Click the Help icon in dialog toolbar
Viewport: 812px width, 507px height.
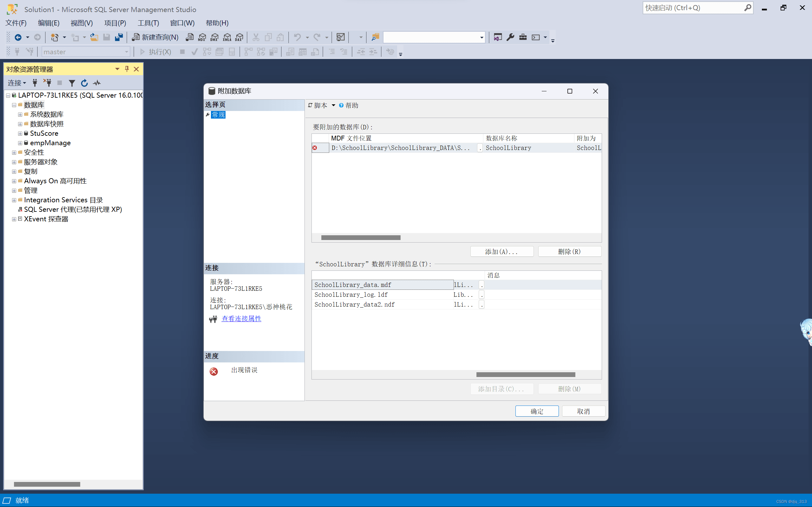point(349,105)
